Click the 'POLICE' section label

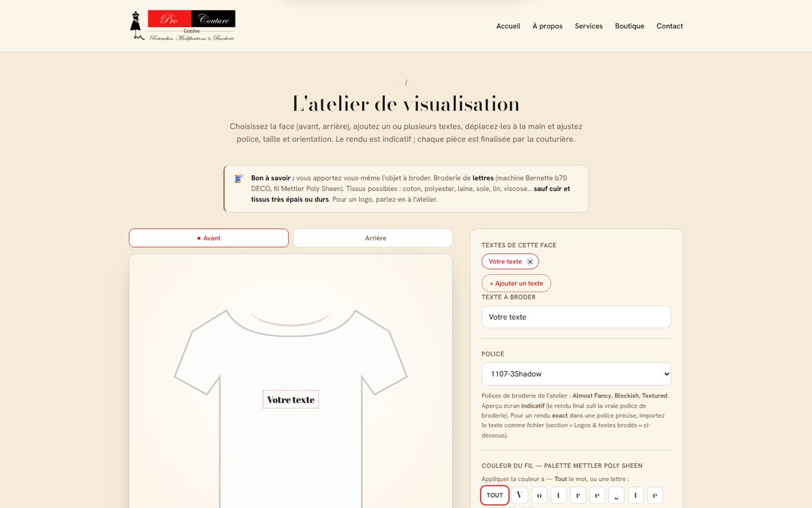coord(493,354)
